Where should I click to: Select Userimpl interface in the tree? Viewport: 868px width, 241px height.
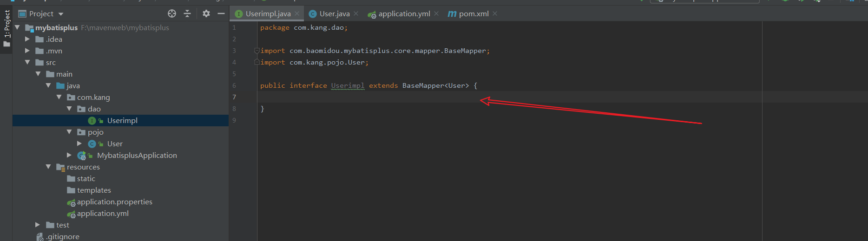pyautogui.click(x=122, y=120)
